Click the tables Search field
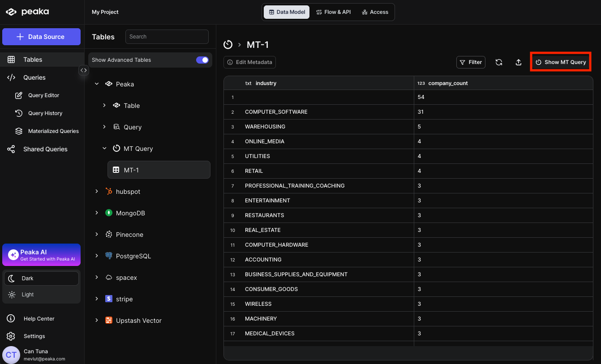601x364 pixels. tap(167, 37)
